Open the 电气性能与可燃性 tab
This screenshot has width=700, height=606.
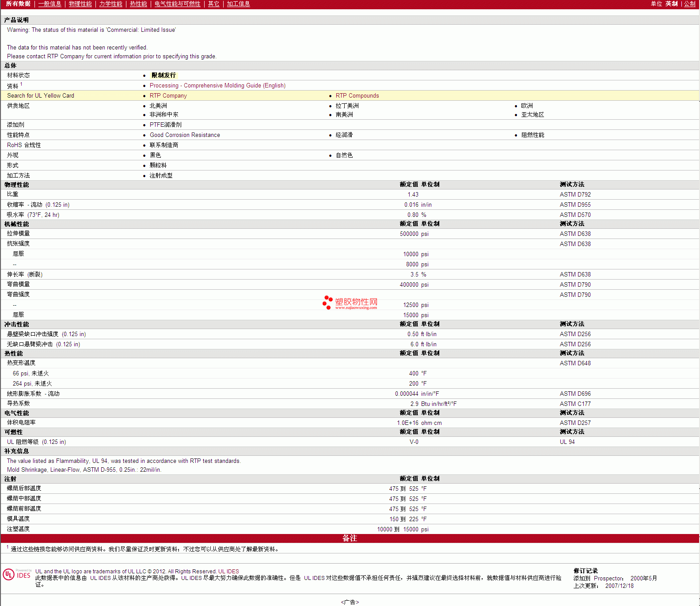click(177, 4)
